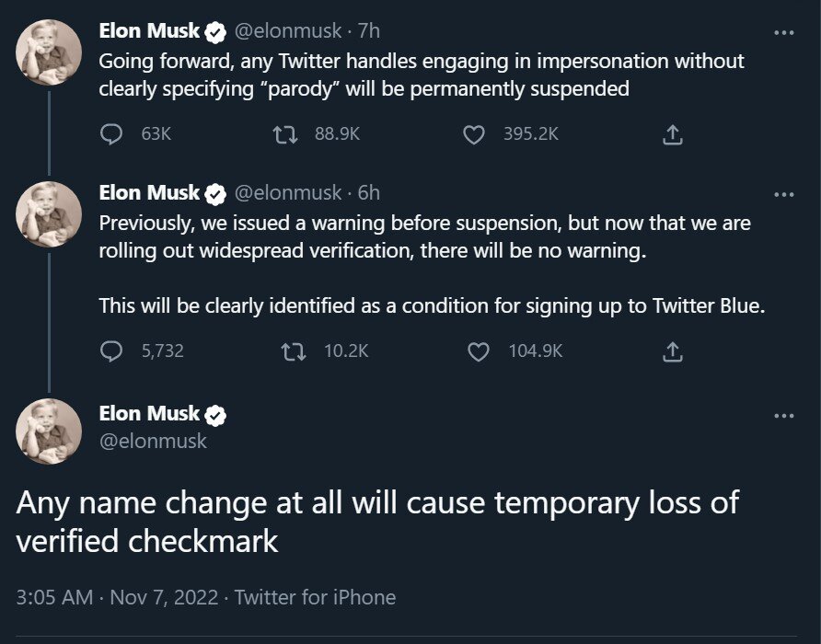Like the tweet with 395.2K likes
The height and width of the screenshot is (644, 821).
[473, 134]
